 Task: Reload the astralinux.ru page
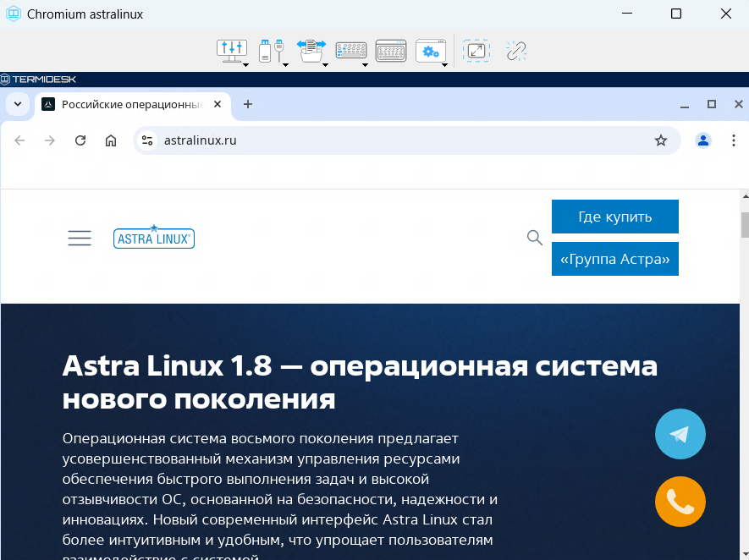click(80, 140)
